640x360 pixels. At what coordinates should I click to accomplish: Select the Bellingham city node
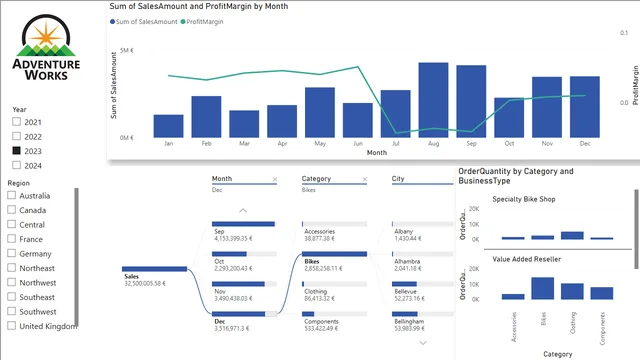tap(422, 314)
